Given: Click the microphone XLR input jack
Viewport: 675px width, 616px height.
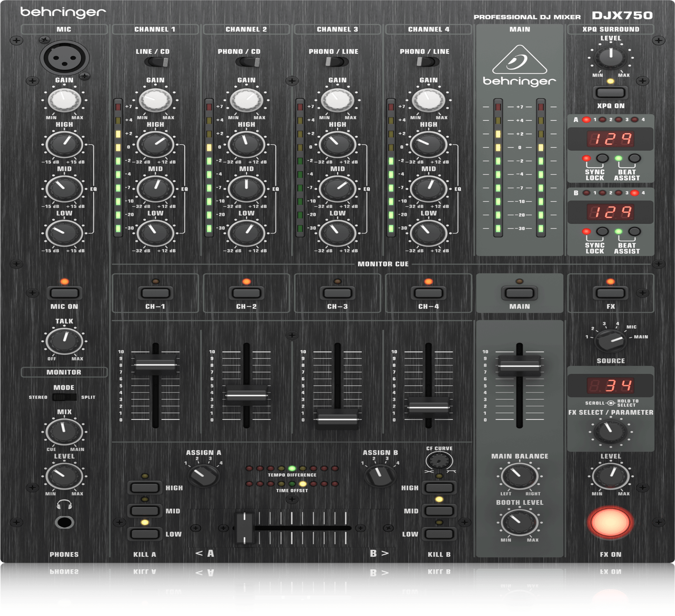Looking at the screenshot, I should coord(64,58).
